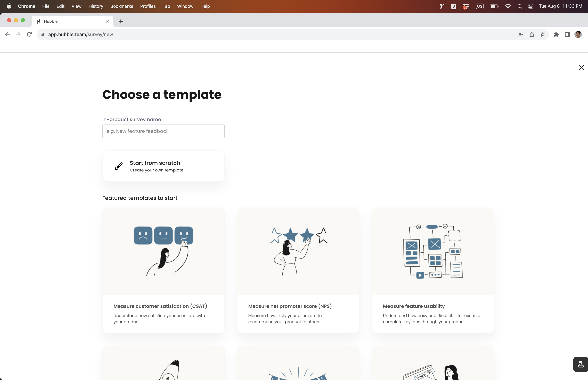Toggle the Chrome side panel icon
This screenshot has width=588, height=380.
[x=567, y=34]
